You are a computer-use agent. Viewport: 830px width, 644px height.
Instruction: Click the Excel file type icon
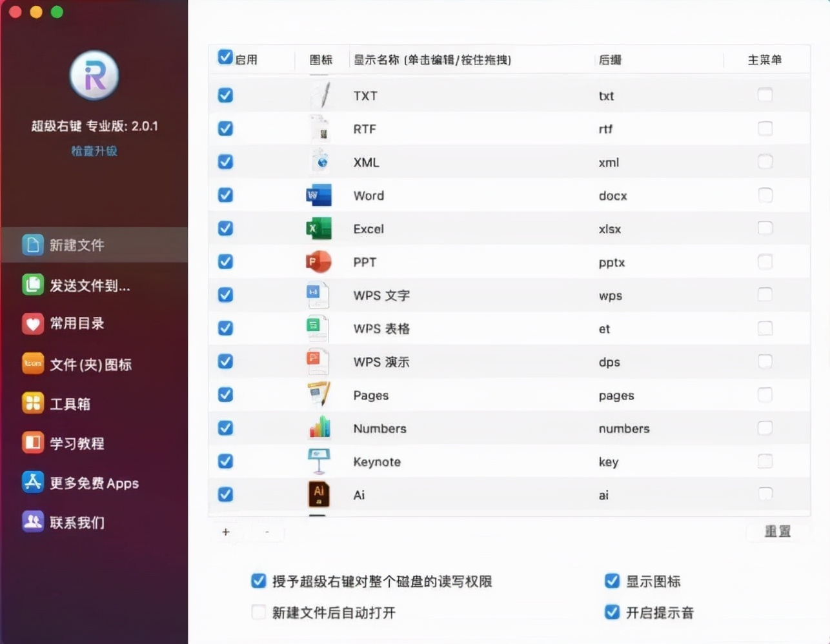click(x=319, y=228)
